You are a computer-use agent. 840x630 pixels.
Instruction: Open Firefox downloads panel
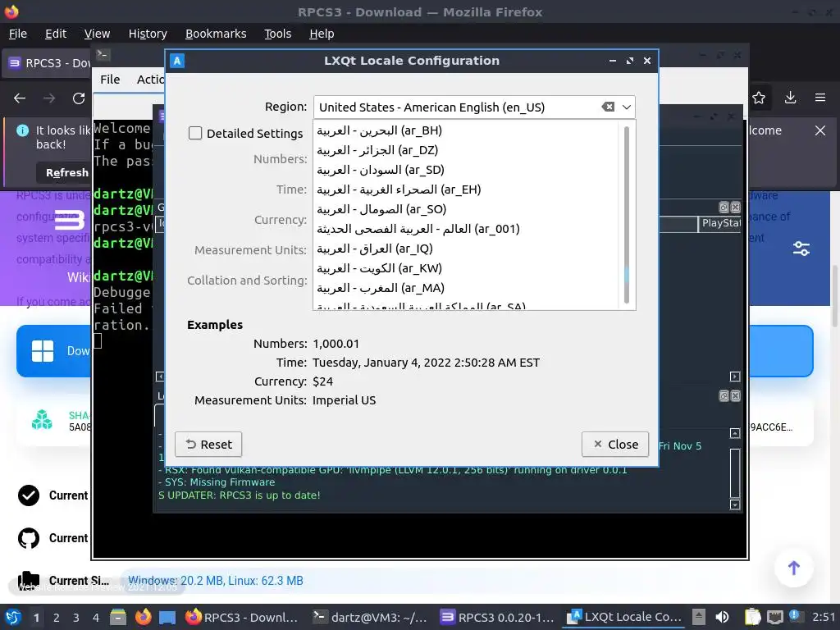coord(790,98)
